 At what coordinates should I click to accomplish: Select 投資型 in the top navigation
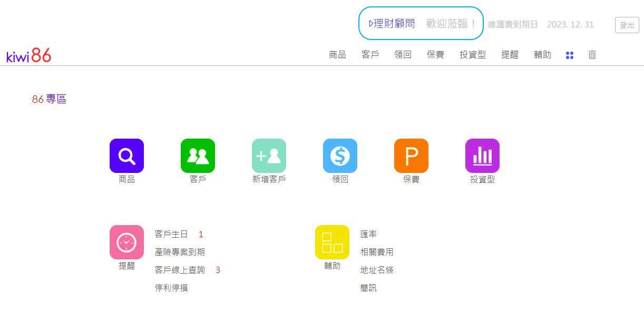[473, 55]
